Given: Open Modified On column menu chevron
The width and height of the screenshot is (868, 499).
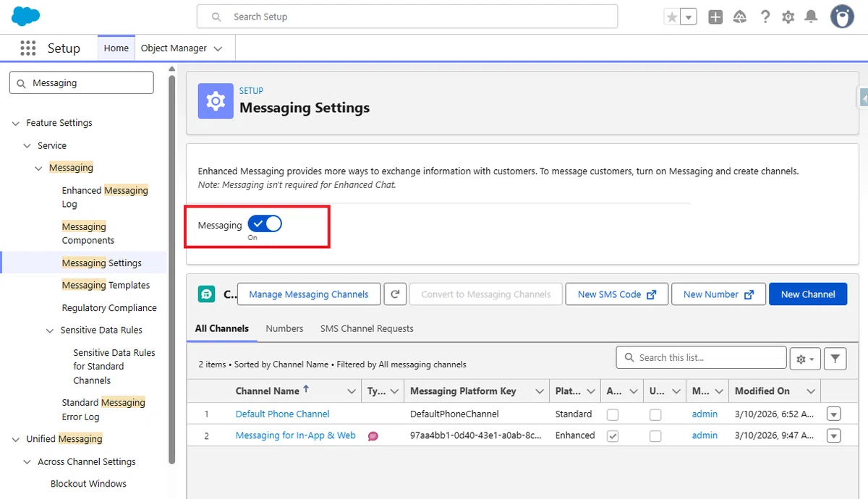Looking at the screenshot, I should pos(812,391).
